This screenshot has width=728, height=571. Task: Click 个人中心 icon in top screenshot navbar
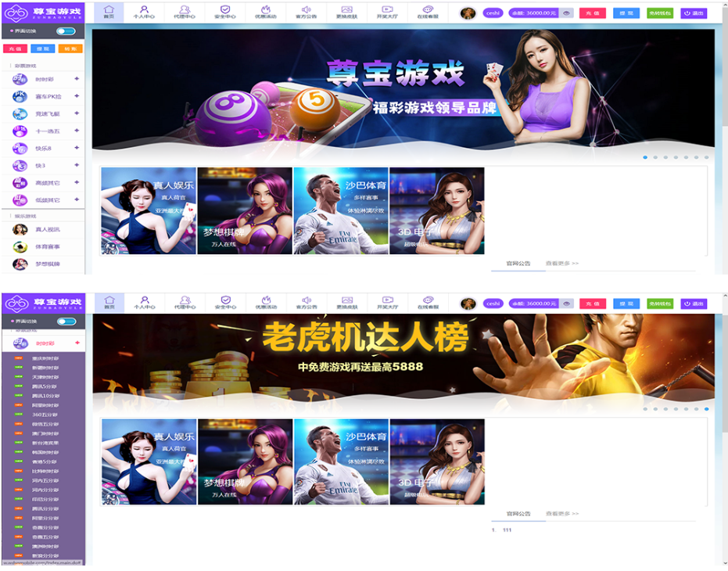point(144,10)
